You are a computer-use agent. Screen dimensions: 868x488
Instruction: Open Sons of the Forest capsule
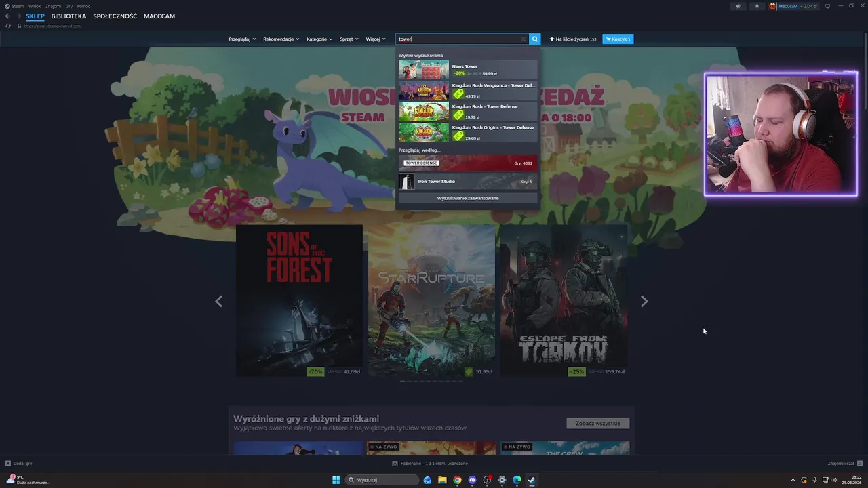click(x=299, y=300)
